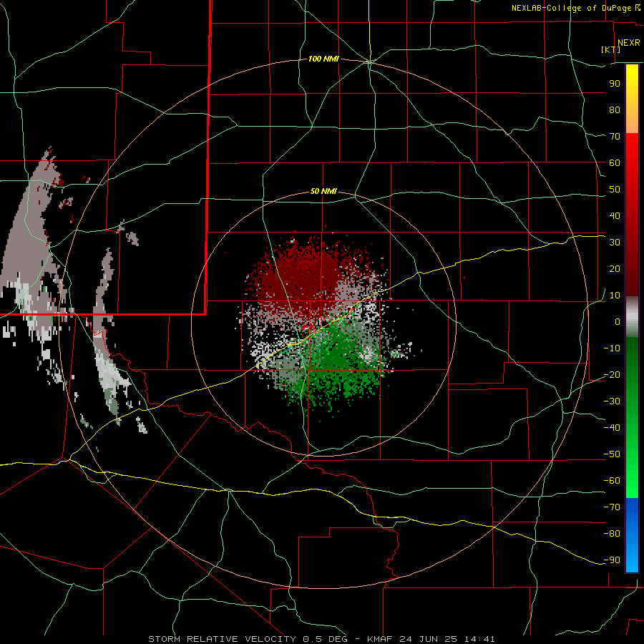The width and height of the screenshot is (644, 644).
Task: Click the positive 20 scale value
Action: [615, 268]
